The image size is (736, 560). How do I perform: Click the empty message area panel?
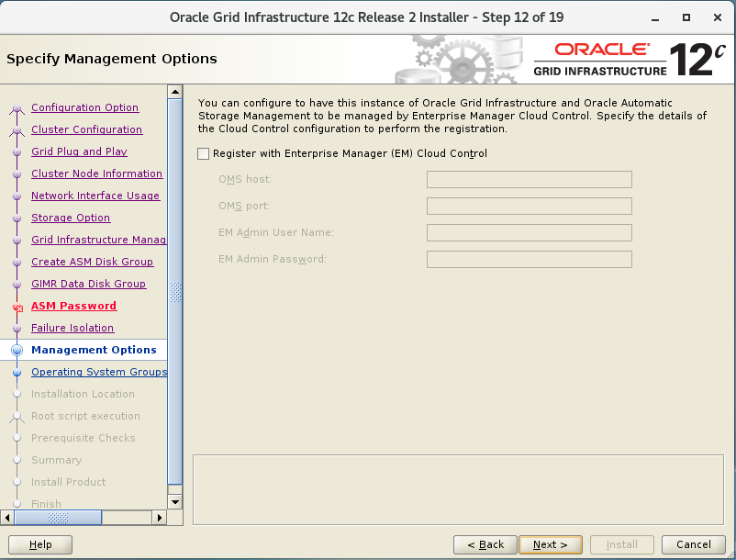tap(458, 489)
